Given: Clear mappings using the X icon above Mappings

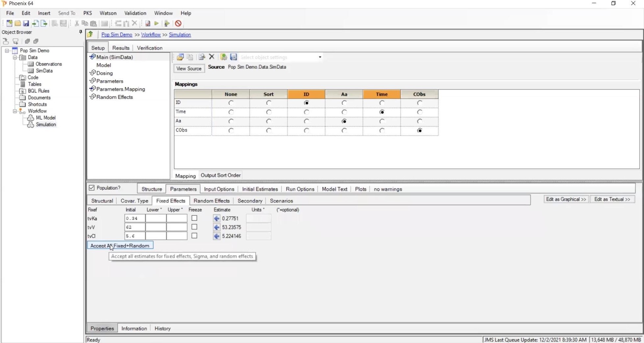Looking at the screenshot, I should click(x=212, y=57).
